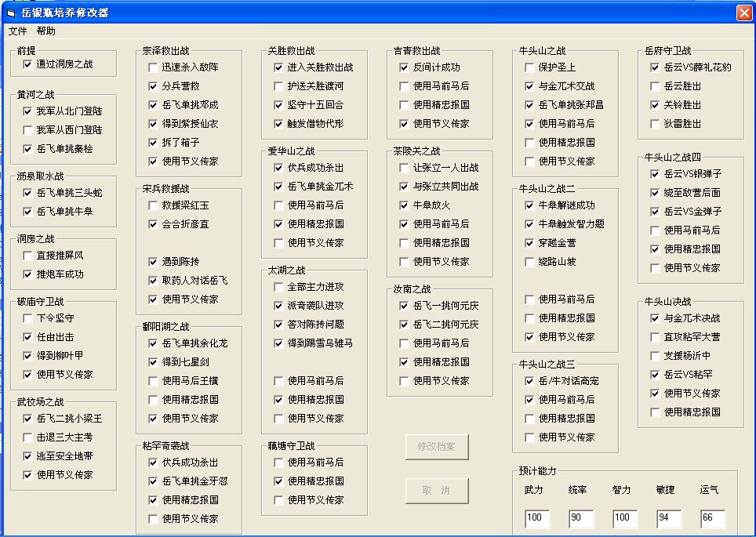
Task: Toggle 岳飞单挑金兀术
Action: (278, 187)
